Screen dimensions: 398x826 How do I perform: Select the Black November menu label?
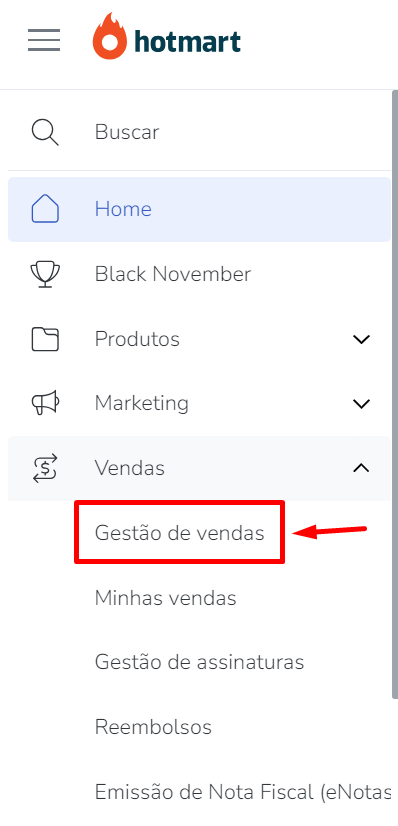173,274
